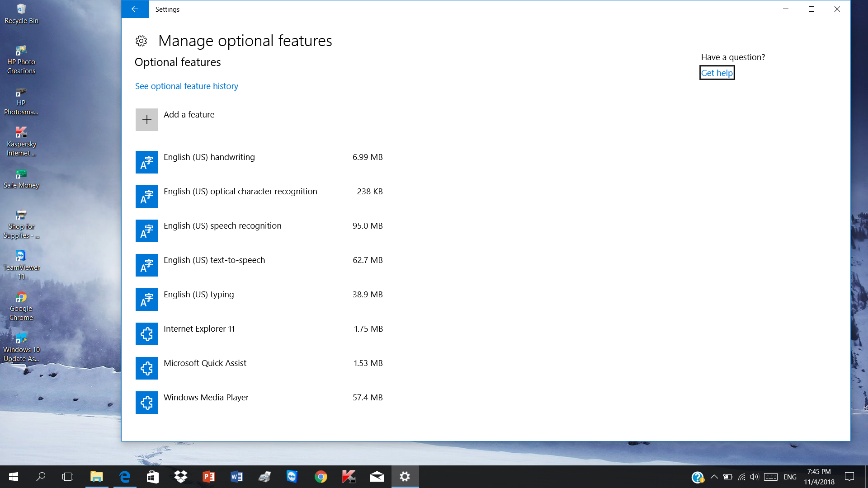This screenshot has width=868, height=488.
Task: Open See optional feature history link
Action: pos(186,86)
